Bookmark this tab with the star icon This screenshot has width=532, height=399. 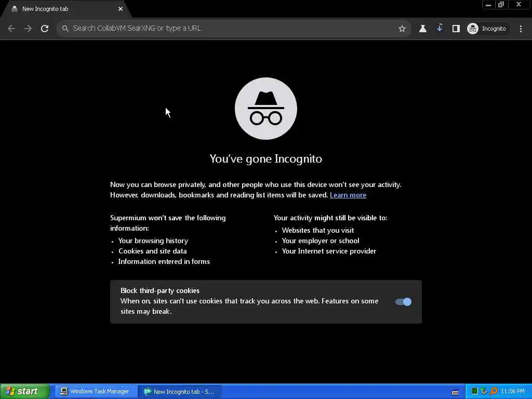coord(402,29)
